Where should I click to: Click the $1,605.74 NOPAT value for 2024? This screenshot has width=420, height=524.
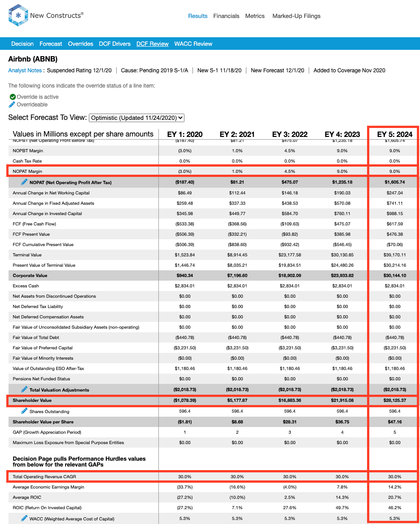394,182
